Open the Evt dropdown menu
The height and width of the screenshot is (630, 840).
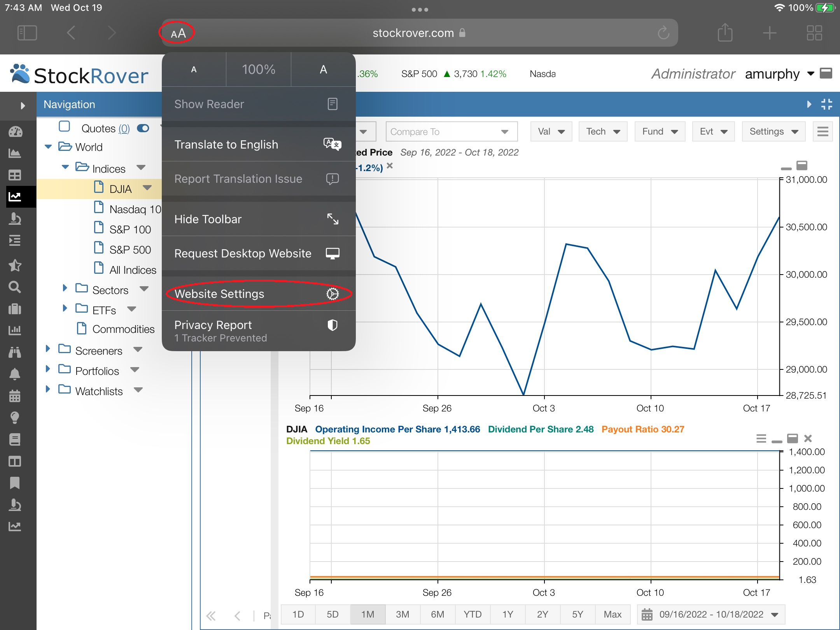pyautogui.click(x=713, y=131)
